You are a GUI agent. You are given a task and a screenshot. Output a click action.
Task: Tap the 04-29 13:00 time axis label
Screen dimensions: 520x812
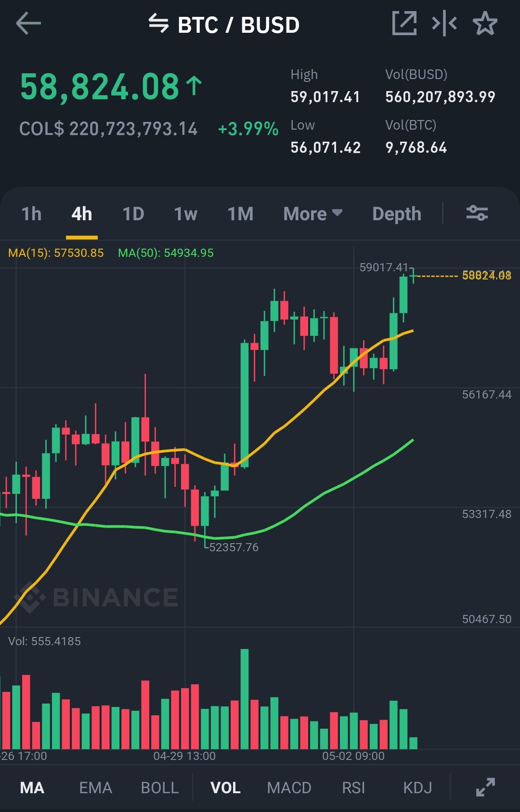coord(184,756)
